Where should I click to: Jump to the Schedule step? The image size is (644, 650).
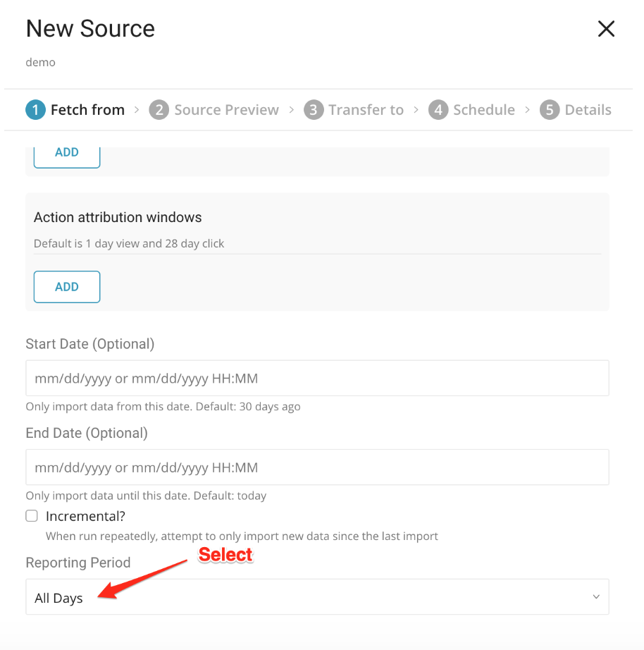483,110
